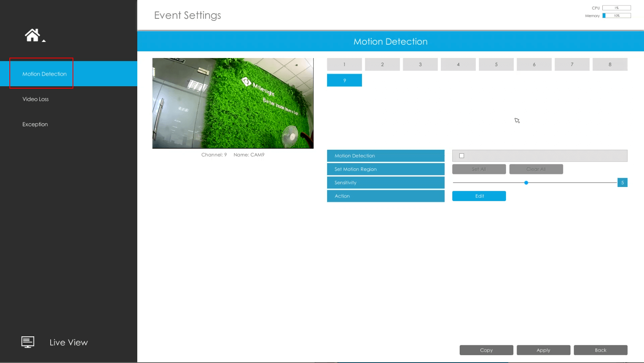This screenshot has width=644, height=363.
Task: Select Motion Detection in the left menu
Action: coord(44,74)
